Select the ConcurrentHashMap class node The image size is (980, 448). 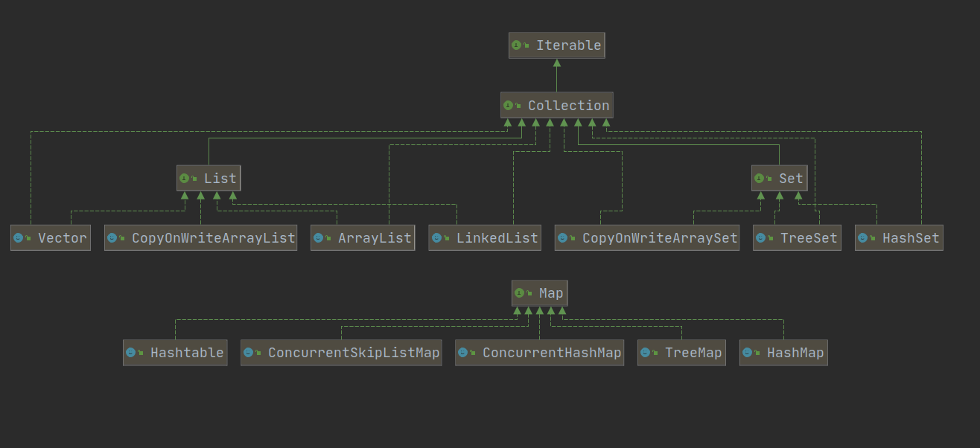pyautogui.click(x=539, y=353)
